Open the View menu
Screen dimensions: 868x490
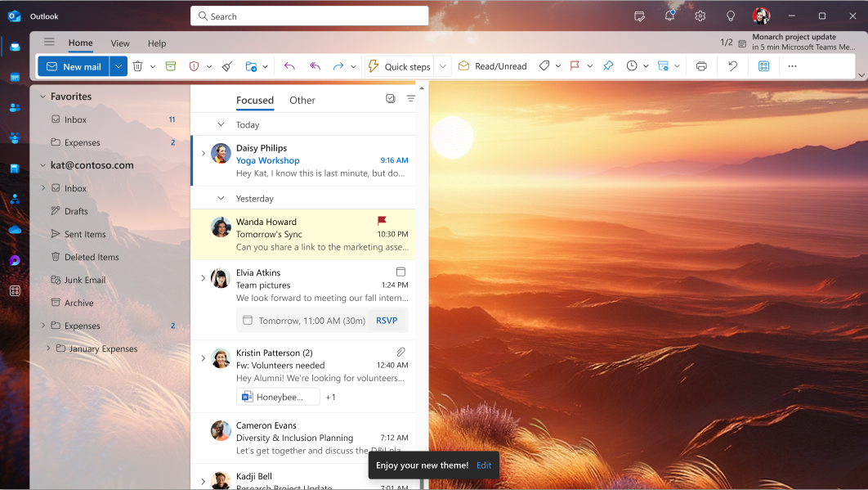(119, 43)
